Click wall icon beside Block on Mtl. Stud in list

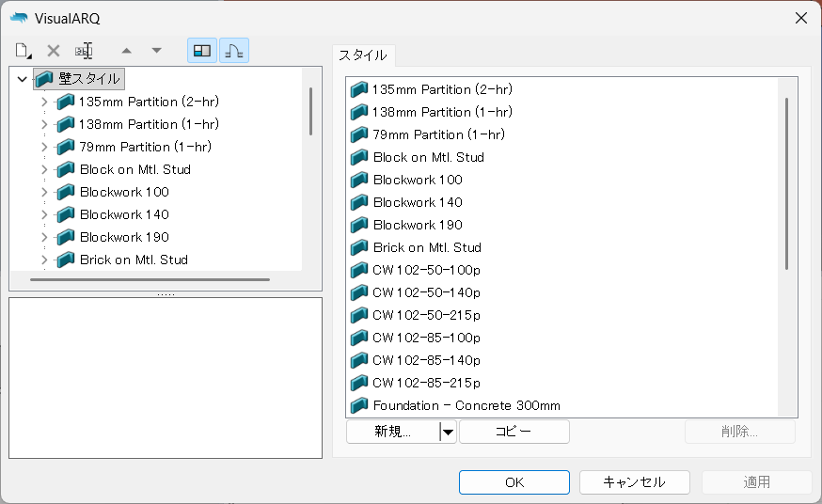pyautogui.click(x=359, y=157)
